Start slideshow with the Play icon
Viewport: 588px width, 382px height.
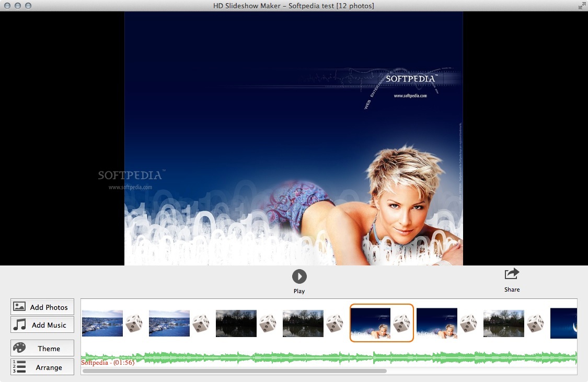tap(299, 276)
